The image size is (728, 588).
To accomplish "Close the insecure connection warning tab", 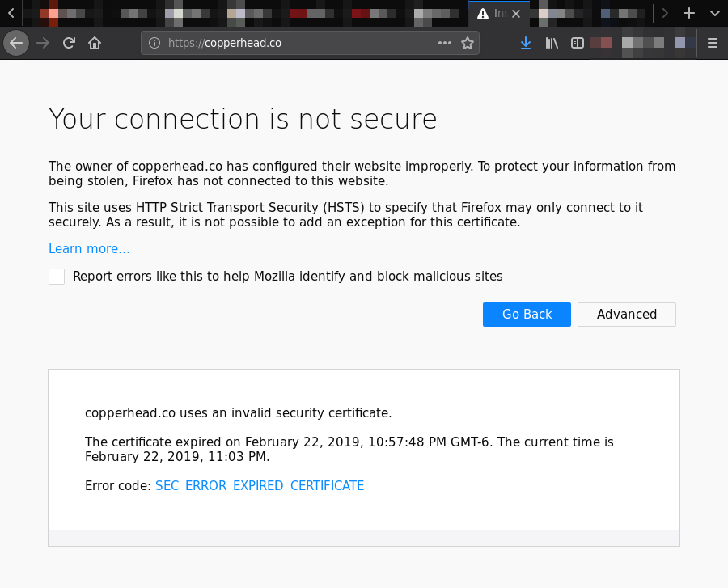I will (x=516, y=14).
